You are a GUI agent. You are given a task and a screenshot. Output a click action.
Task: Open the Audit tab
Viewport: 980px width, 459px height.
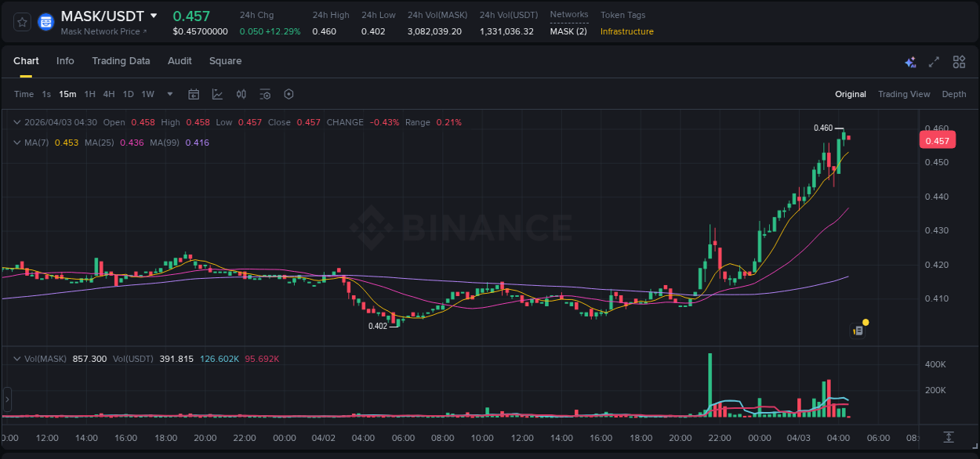[x=180, y=61]
